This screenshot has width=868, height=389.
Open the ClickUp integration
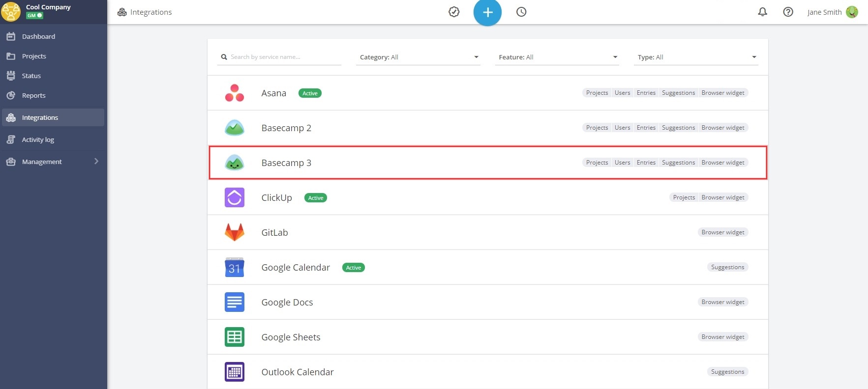coord(487,197)
